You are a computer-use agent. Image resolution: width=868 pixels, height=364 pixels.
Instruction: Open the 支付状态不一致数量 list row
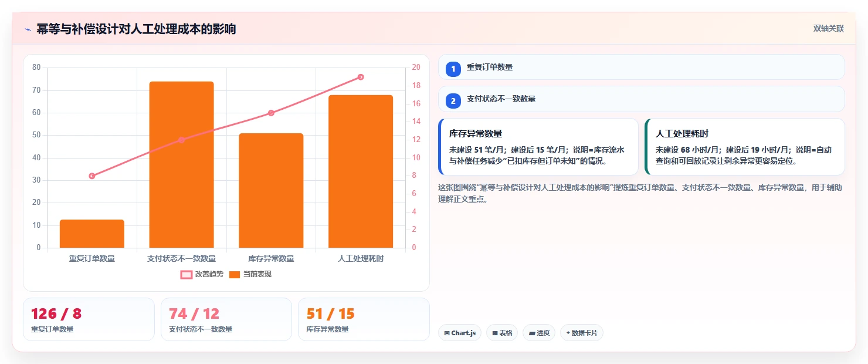click(x=642, y=99)
